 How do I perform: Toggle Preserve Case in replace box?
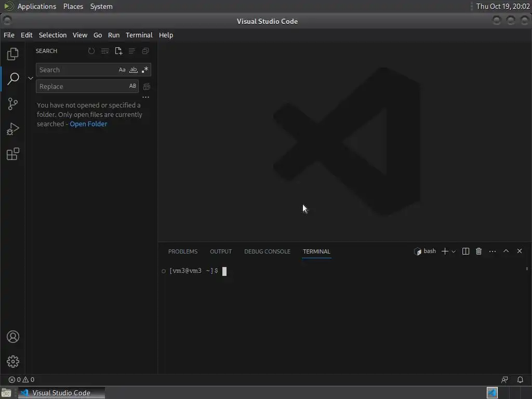coord(132,86)
